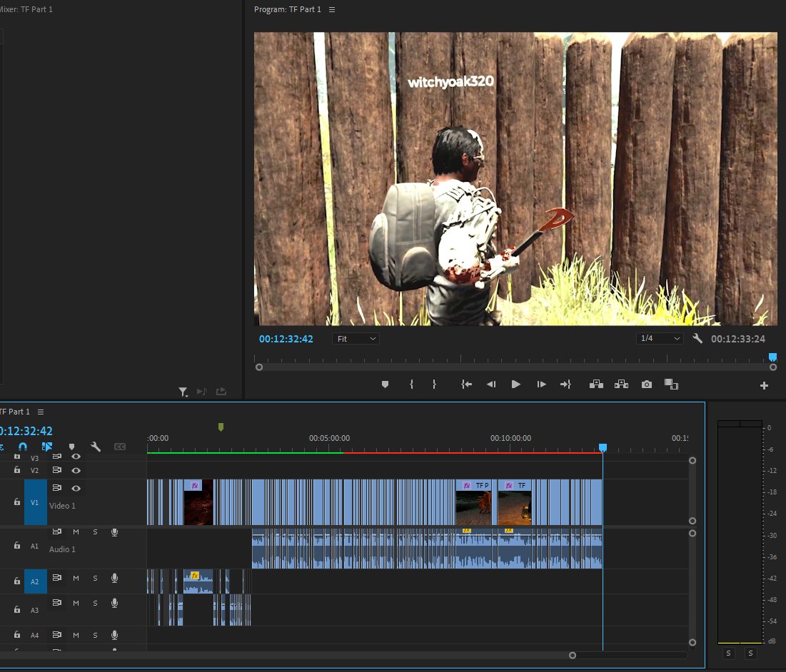Screen dimensions: 786x672
Task: Hide track V3 with its eye icon
Action: click(x=76, y=456)
